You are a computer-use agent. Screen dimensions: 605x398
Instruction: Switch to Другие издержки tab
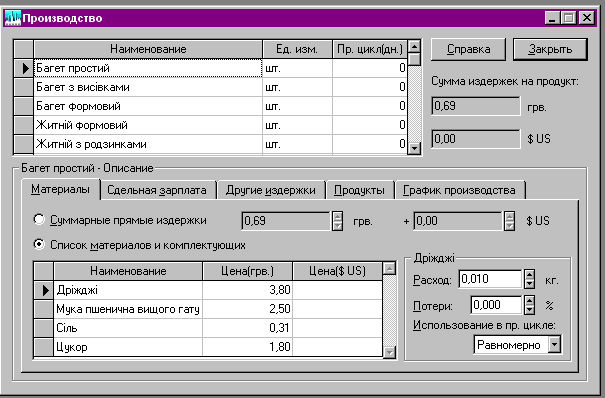(x=270, y=190)
